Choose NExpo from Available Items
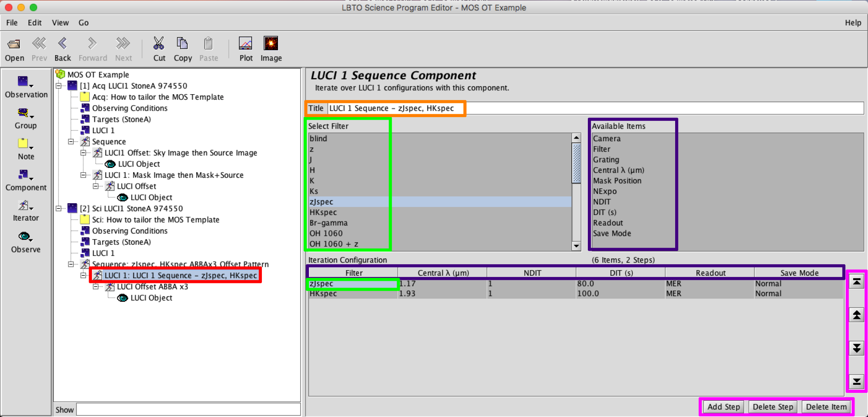This screenshot has width=868, height=417. (x=605, y=191)
